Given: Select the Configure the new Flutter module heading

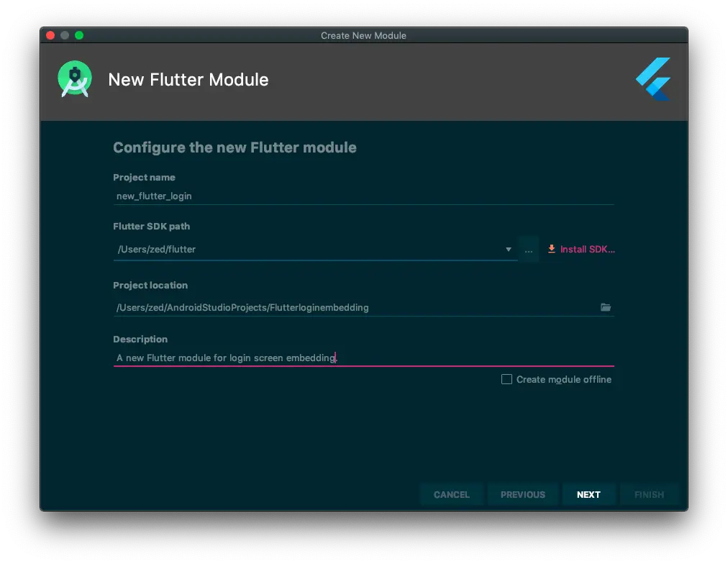Looking at the screenshot, I should click(235, 147).
